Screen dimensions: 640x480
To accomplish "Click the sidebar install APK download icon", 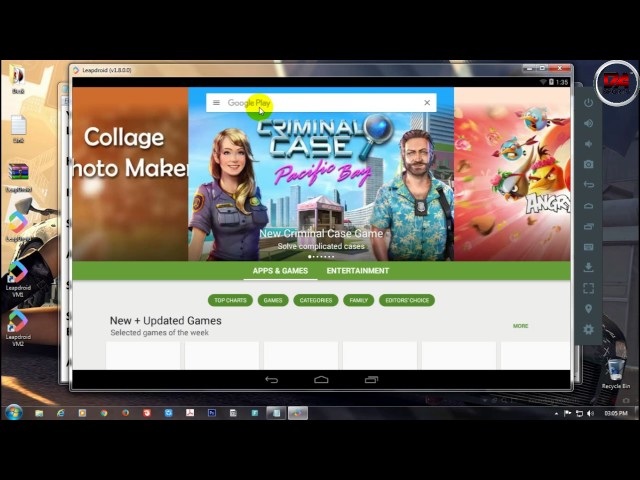I will click(588, 267).
